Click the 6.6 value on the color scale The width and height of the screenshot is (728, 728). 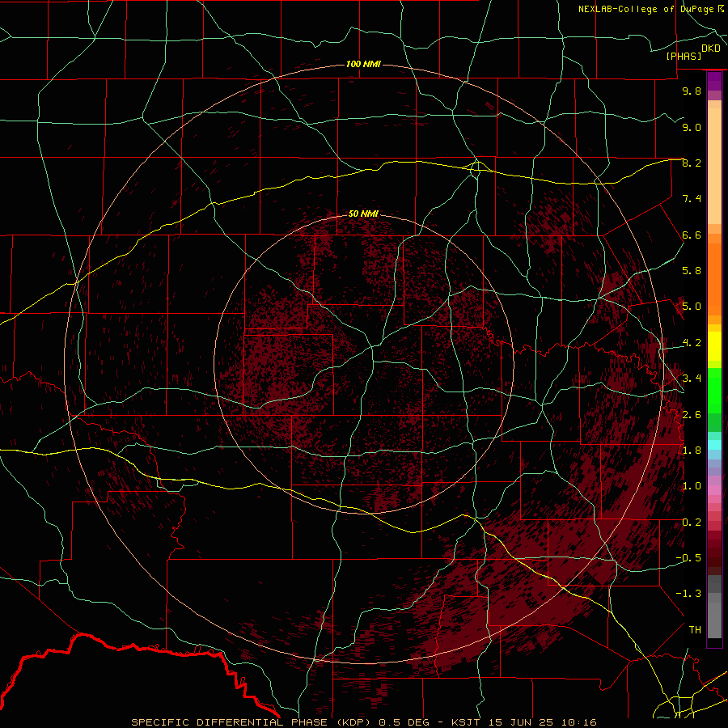click(692, 235)
